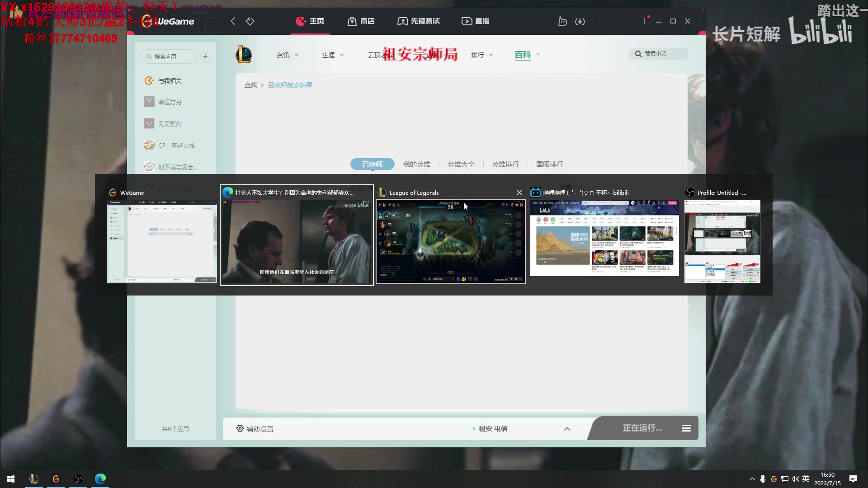The image size is (868, 488).
Task: Click 召唤师搜索结果 breadcrumb
Action: [x=290, y=85]
